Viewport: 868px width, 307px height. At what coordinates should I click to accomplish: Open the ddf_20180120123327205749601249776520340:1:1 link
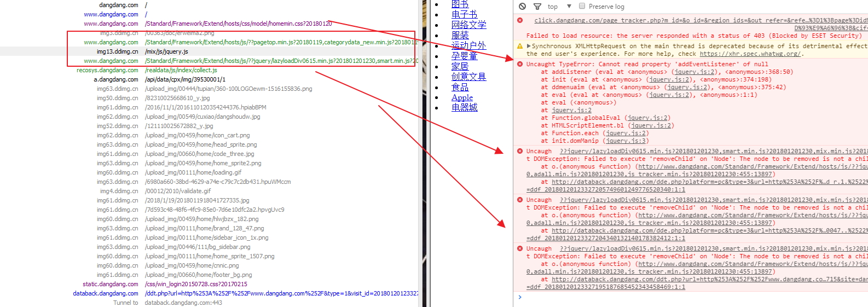coord(606,189)
